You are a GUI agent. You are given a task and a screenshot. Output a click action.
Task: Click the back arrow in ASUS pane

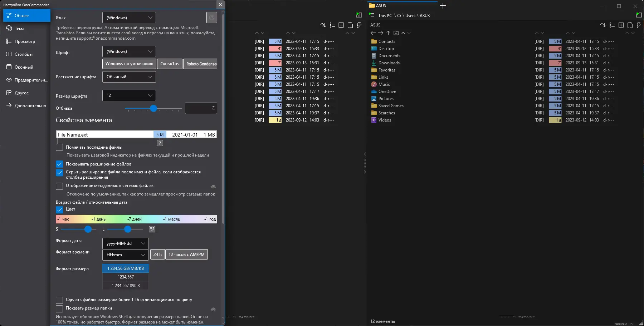(373, 33)
